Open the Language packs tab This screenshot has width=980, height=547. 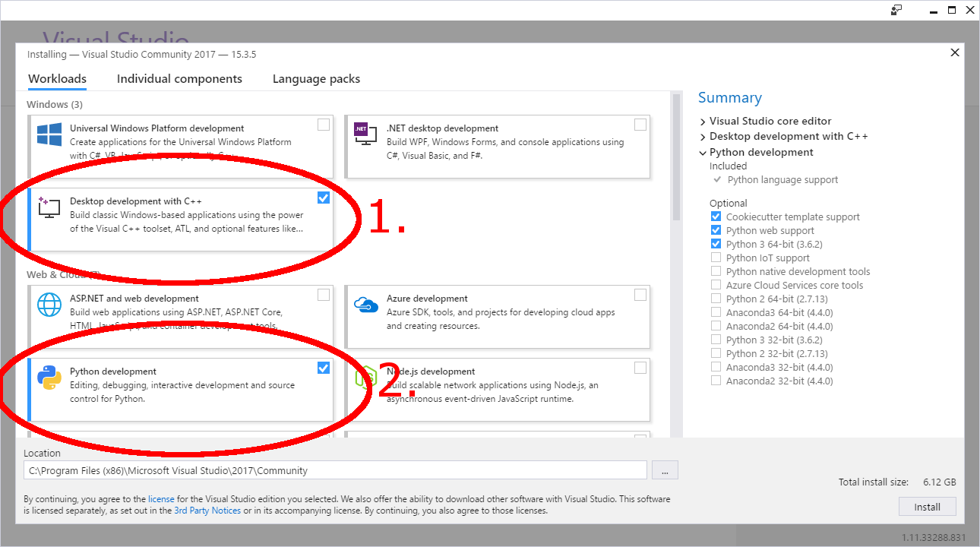316,79
